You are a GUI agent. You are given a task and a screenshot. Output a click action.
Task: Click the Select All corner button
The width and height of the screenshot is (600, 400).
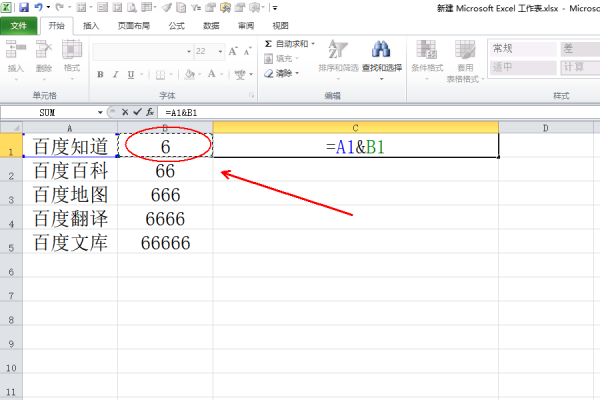point(11,127)
